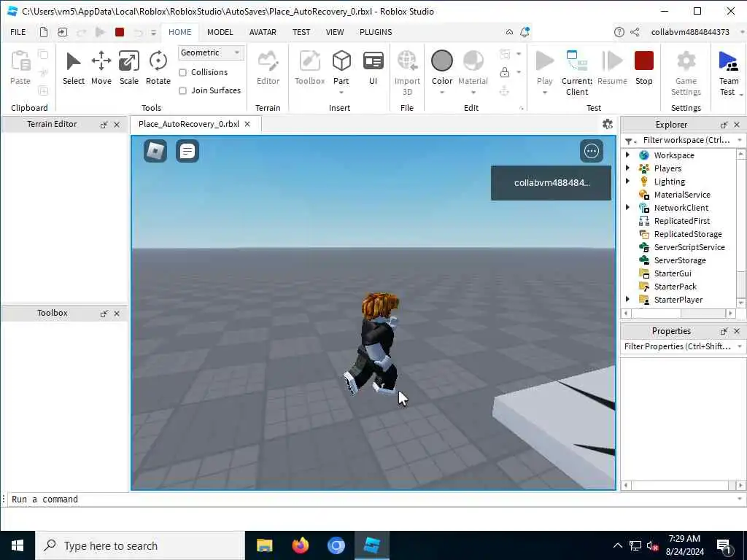Open the Material picker
The image size is (747, 560).
(x=473, y=68)
